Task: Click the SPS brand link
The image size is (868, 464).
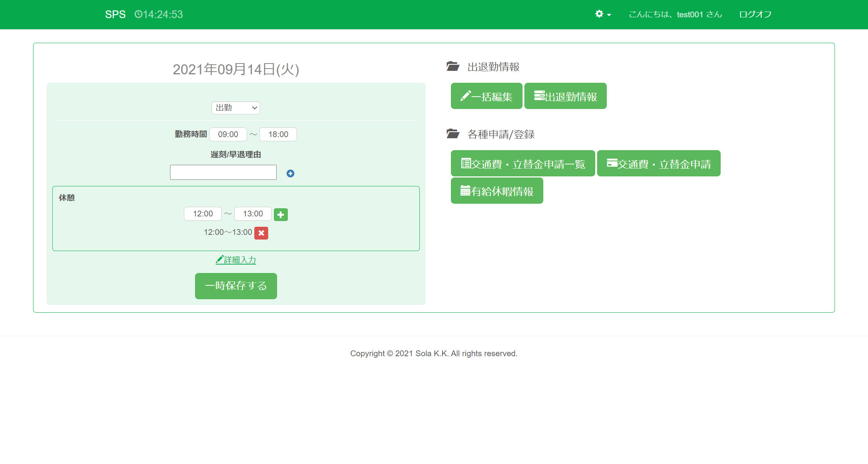Action: click(115, 14)
